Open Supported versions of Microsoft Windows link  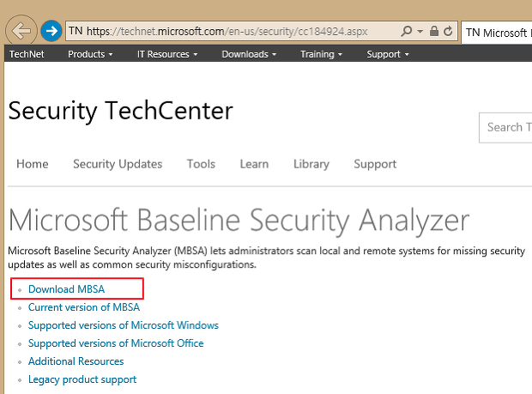124,325
